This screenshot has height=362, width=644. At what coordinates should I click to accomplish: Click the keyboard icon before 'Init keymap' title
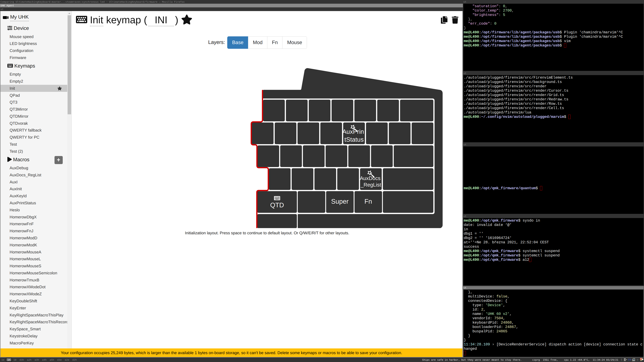pyautogui.click(x=82, y=19)
